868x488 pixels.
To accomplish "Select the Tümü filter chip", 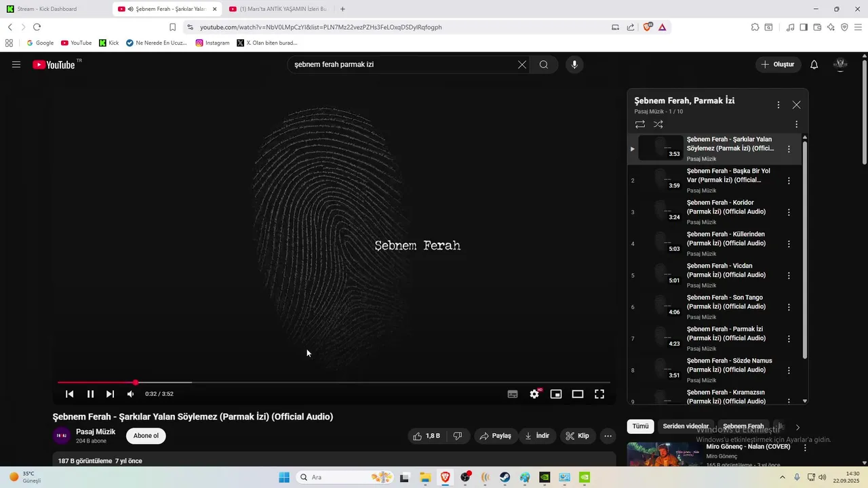I will (641, 426).
